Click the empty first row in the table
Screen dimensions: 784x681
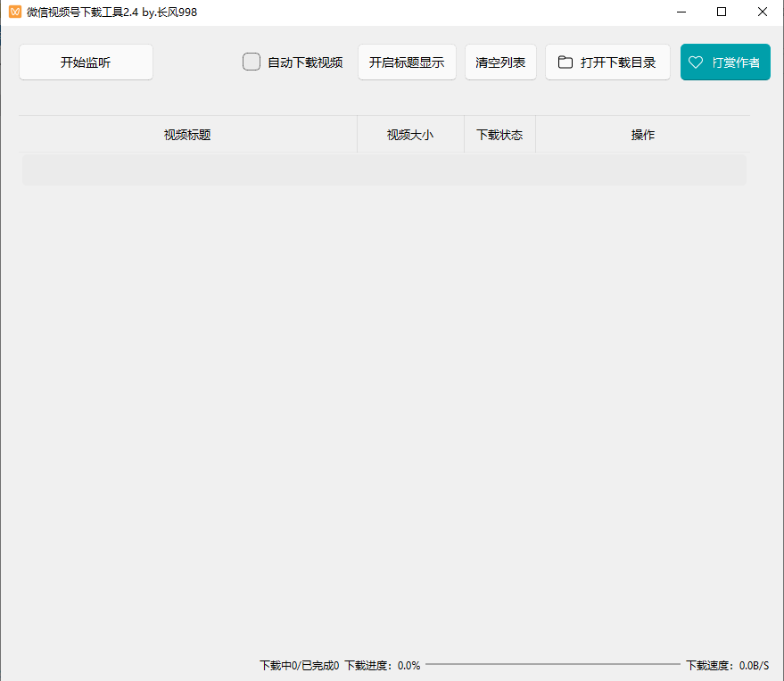click(384, 170)
